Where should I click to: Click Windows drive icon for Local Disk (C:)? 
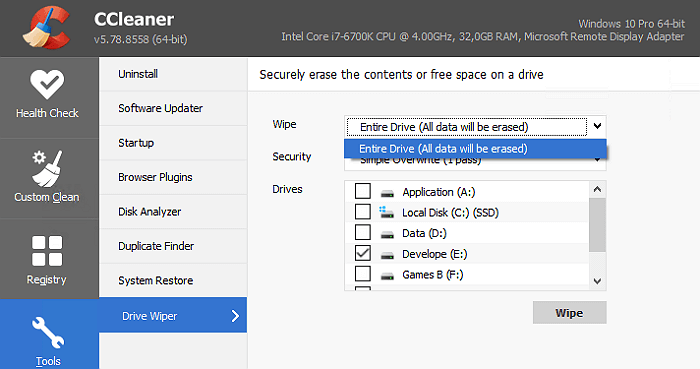386,212
